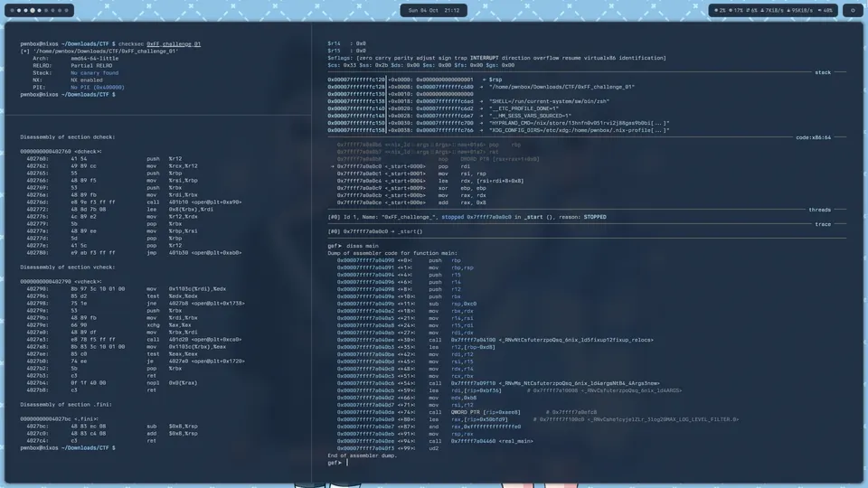Select the 'sub rsp,0xc0' line in main
This screenshot has width=868, height=488.
tap(406, 304)
